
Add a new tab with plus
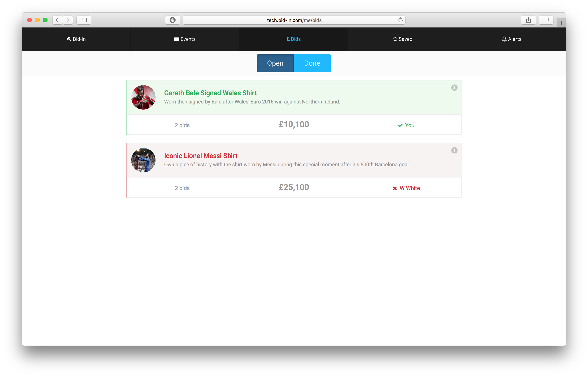561,23
